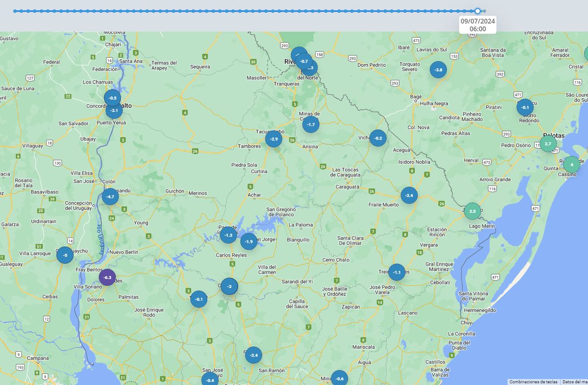This screenshot has height=385, width=588.
Task: Open the Combinaciones de teclas link
Action: click(x=533, y=382)
